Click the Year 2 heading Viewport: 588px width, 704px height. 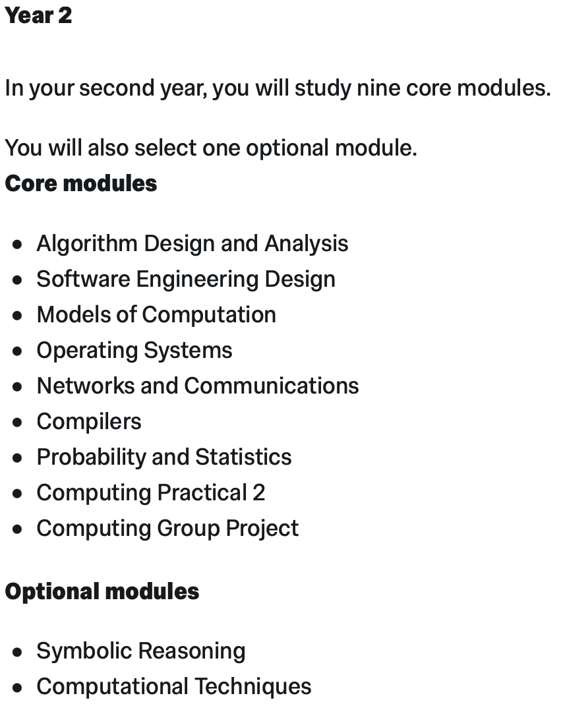(x=38, y=15)
